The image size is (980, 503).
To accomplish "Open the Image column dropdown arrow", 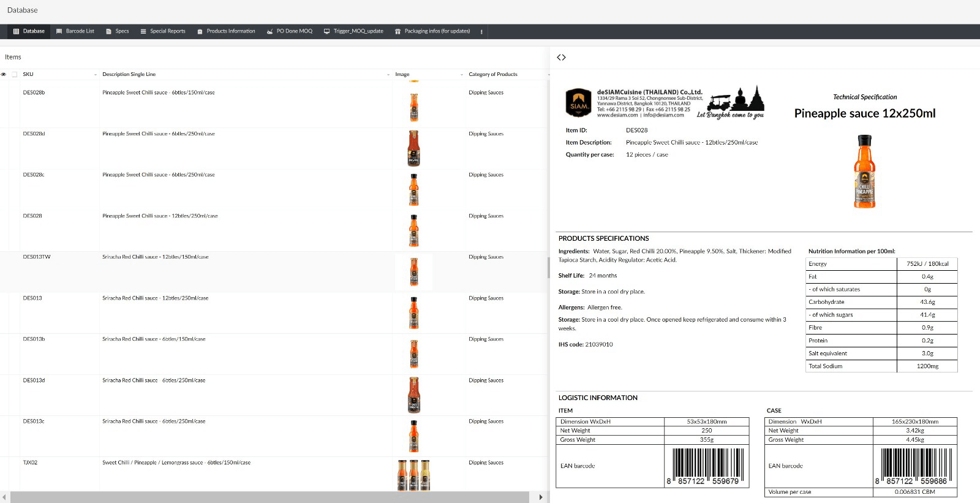I will 462,75.
